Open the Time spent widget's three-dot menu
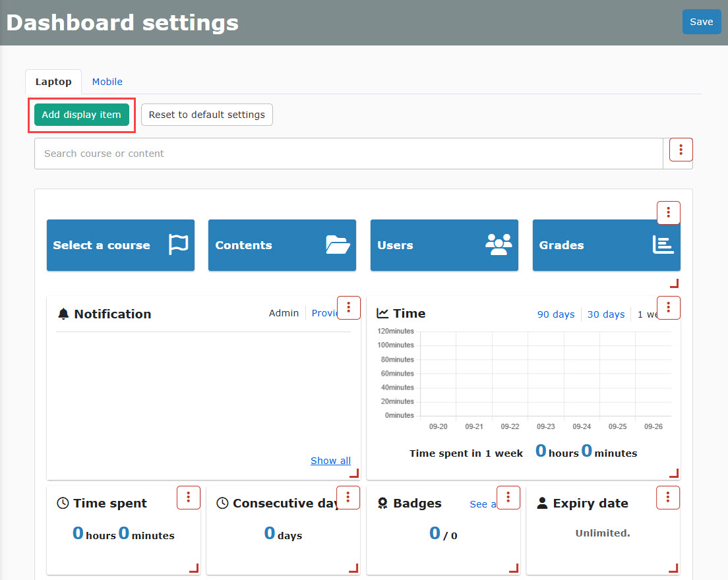 188,498
